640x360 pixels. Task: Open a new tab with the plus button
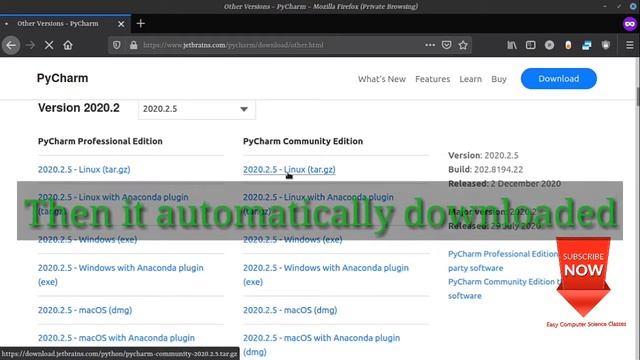coord(141,24)
